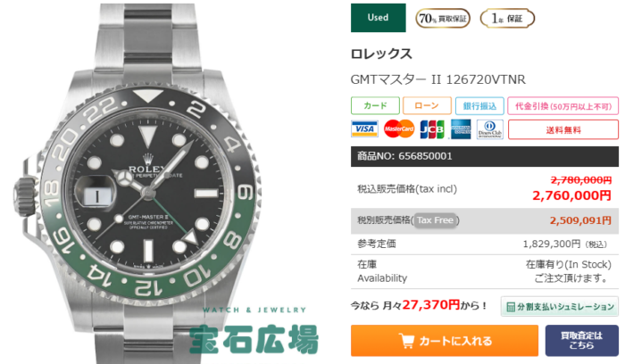Click the 代金引換 cash-on-delivery tag
This screenshot has height=364, width=625.
coord(562,106)
